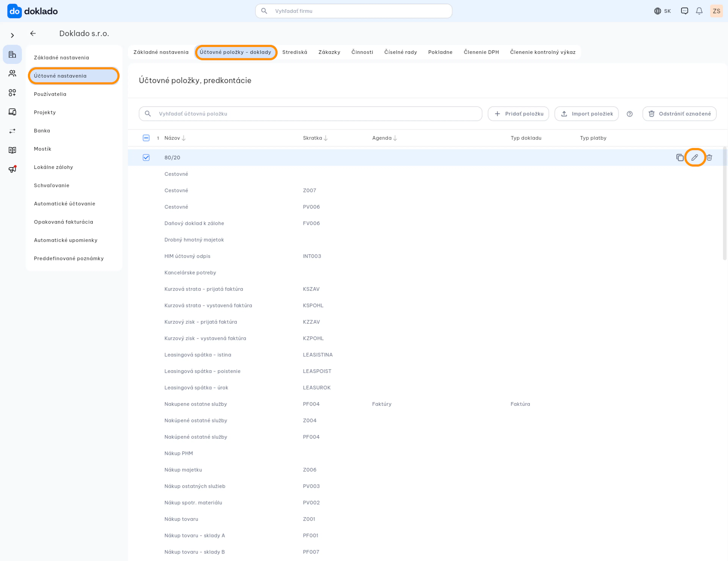Image resolution: width=728 pixels, height=561 pixels.
Task: Open Schvaľovanie in side menu
Action: pos(74,185)
